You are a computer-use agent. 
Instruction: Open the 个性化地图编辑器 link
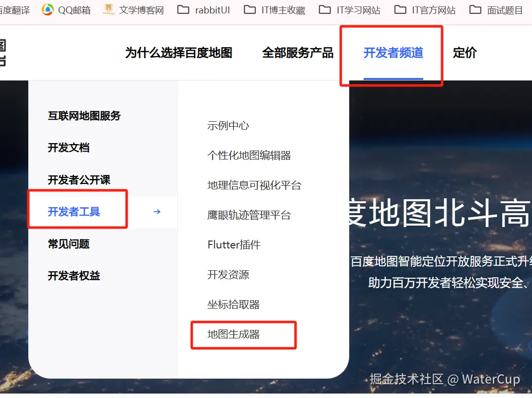click(249, 156)
